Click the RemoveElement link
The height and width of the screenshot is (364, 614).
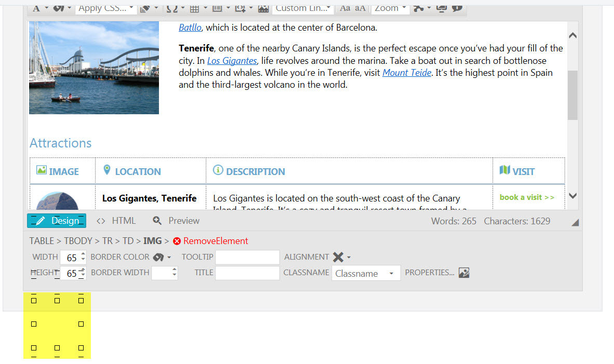216,241
